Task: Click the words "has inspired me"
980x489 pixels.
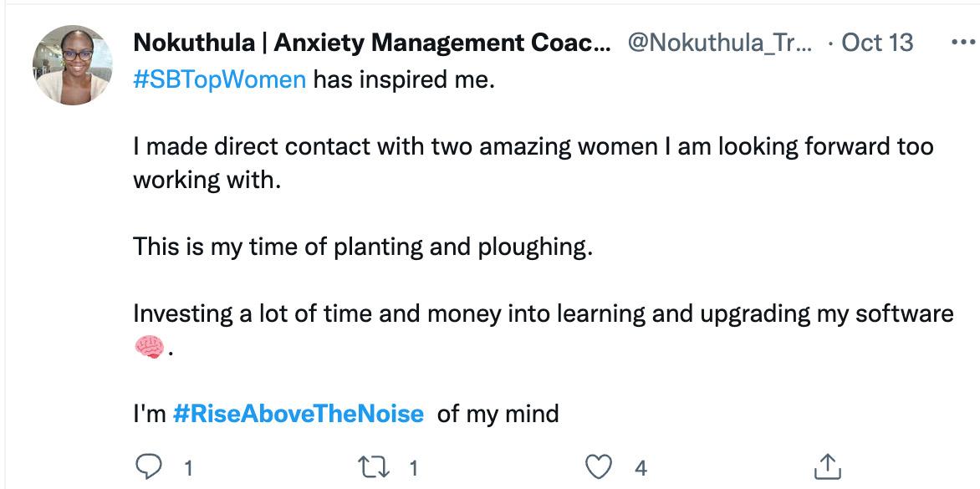Action: click(404, 82)
